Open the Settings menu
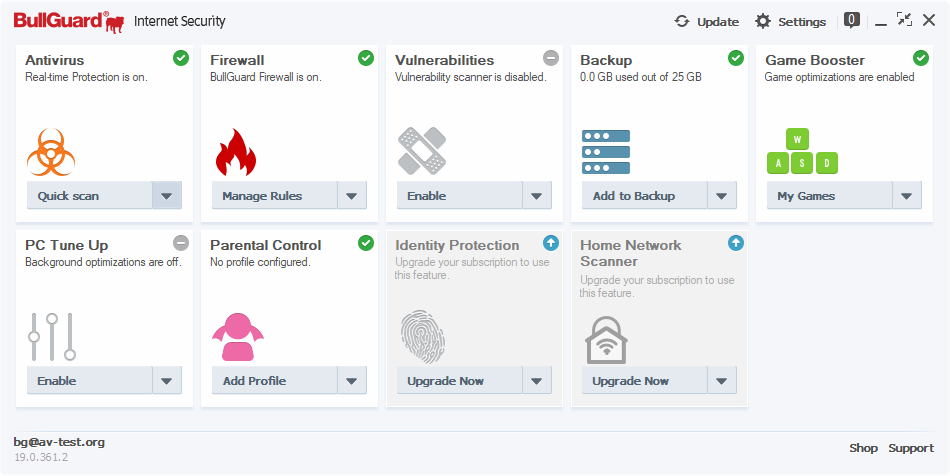Viewport: 950px width, 476px height. coord(790,21)
